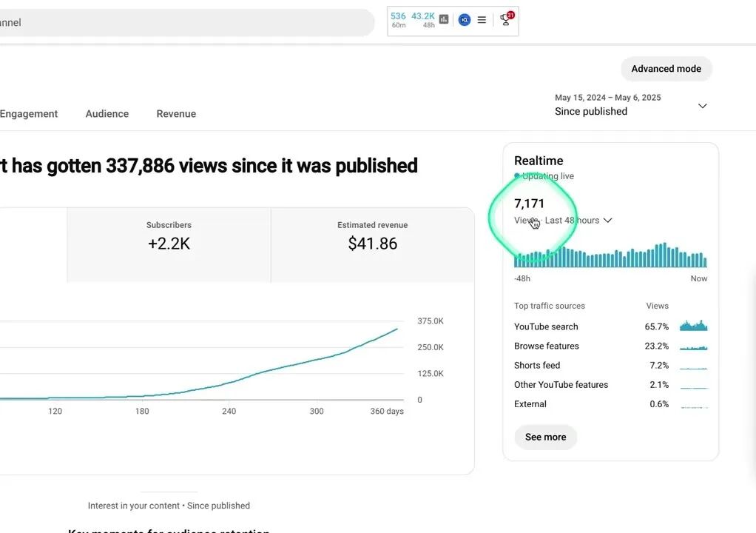Image resolution: width=756 pixels, height=533 pixels.
Task: Open the Revenue tab
Action: (x=175, y=113)
